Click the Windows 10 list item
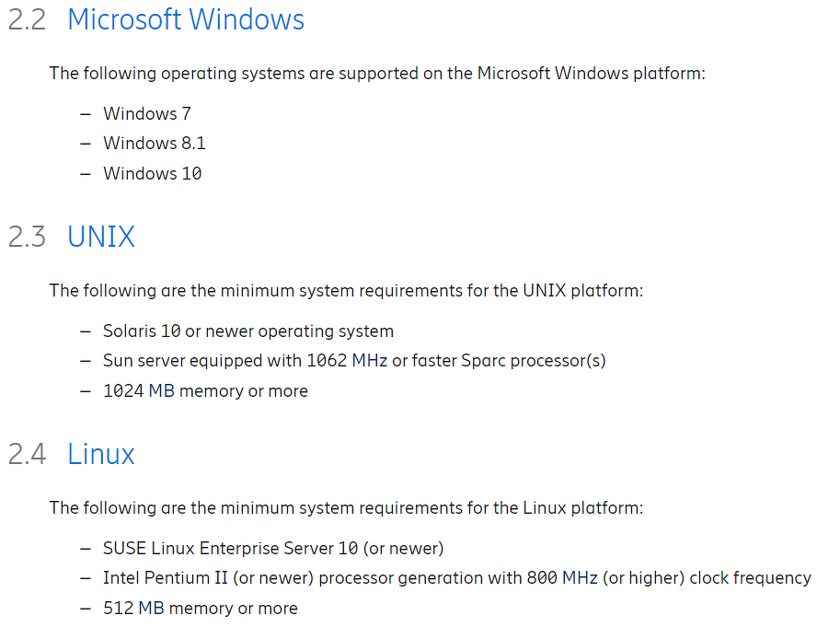Viewport: 840px width, 627px height. pyautogui.click(x=152, y=173)
